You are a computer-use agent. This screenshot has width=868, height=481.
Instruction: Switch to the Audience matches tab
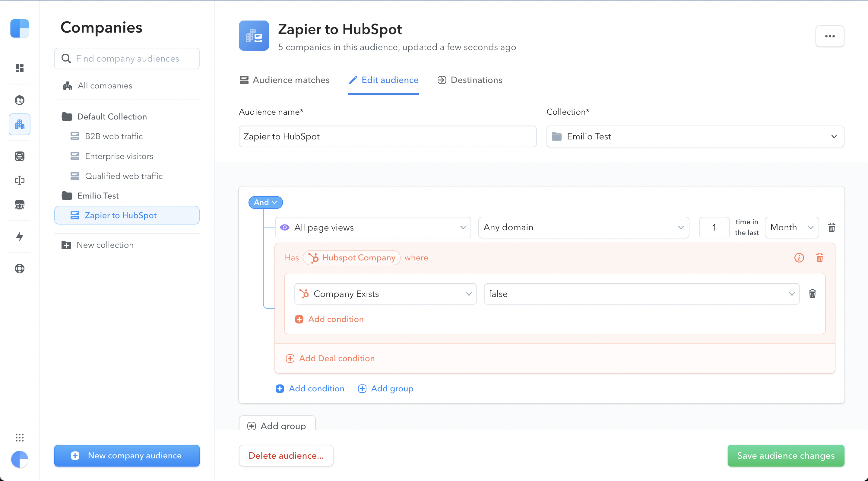tap(285, 80)
